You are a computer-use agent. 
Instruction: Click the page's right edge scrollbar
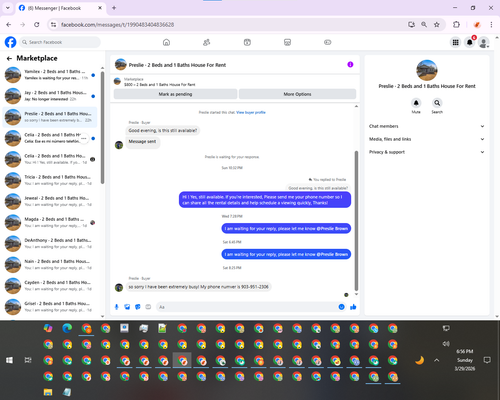[x=497, y=177]
